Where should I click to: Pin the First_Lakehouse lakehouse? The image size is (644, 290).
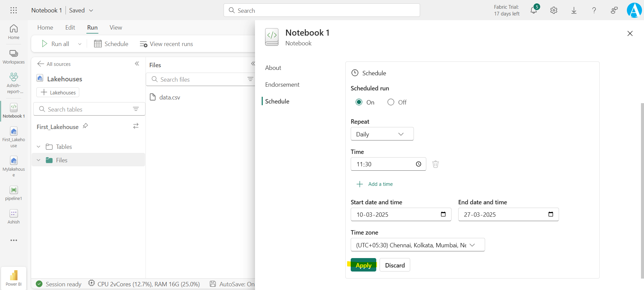point(85,126)
